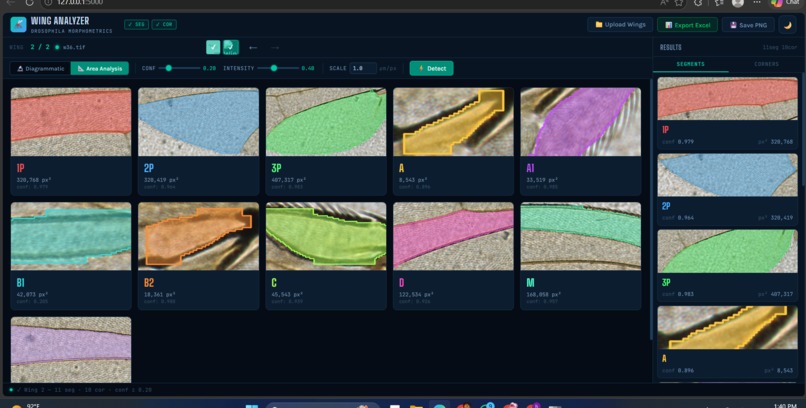The image size is (806, 408).
Task: Open the yellow A segment thumbnail in grid
Action: tap(453, 122)
